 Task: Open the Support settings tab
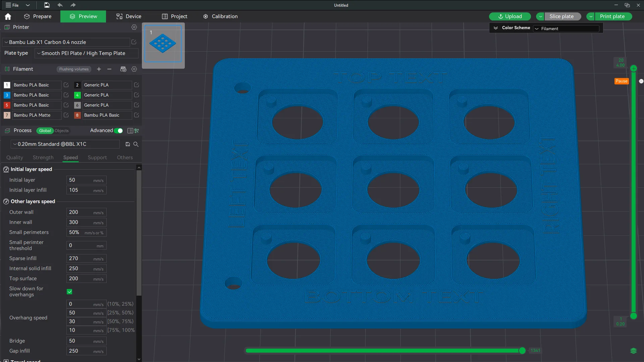point(97,158)
